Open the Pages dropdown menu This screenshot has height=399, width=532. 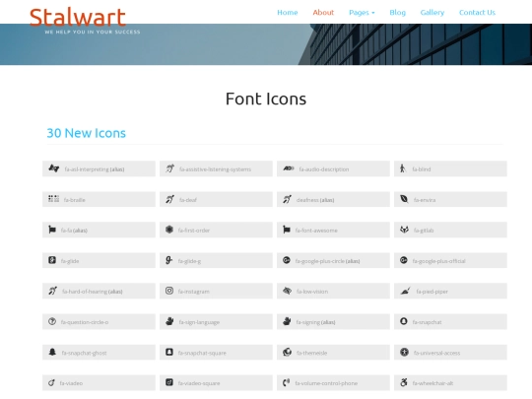pyautogui.click(x=362, y=13)
